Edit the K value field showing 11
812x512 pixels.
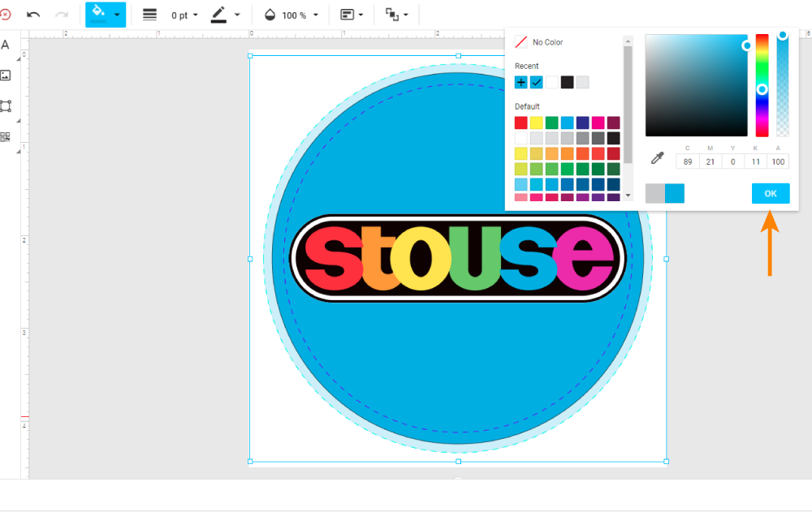755,162
